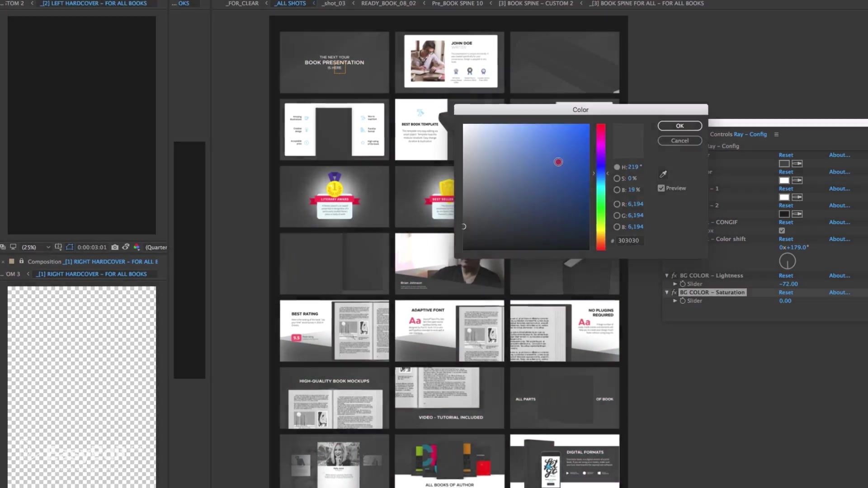The width and height of the screenshot is (868, 488).
Task: Click the book presentation thumbnail slide
Action: pos(334,61)
